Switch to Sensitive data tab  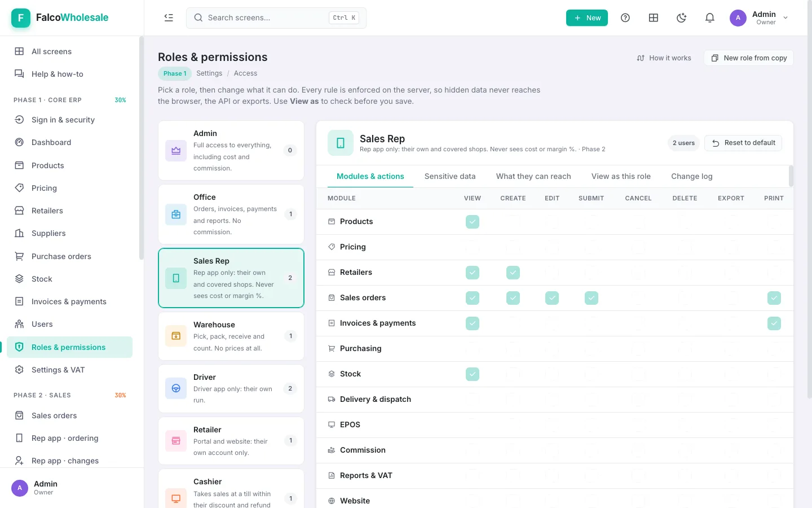pyautogui.click(x=450, y=176)
